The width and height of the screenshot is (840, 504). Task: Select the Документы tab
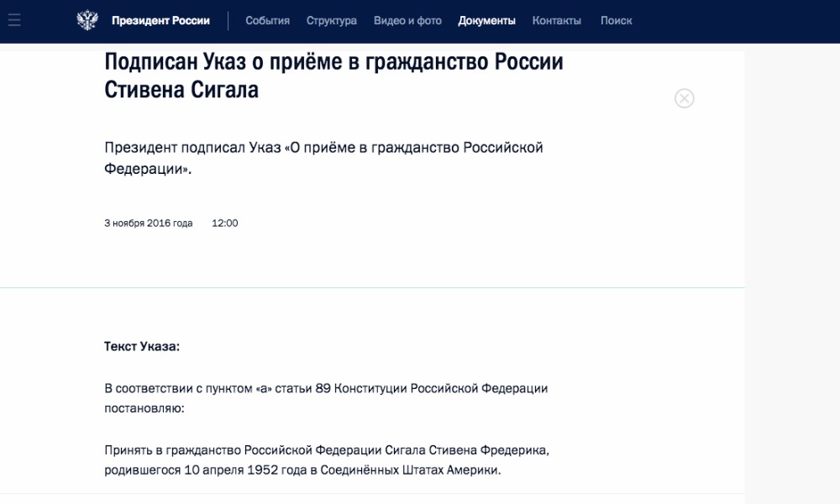click(x=486, y=21)
